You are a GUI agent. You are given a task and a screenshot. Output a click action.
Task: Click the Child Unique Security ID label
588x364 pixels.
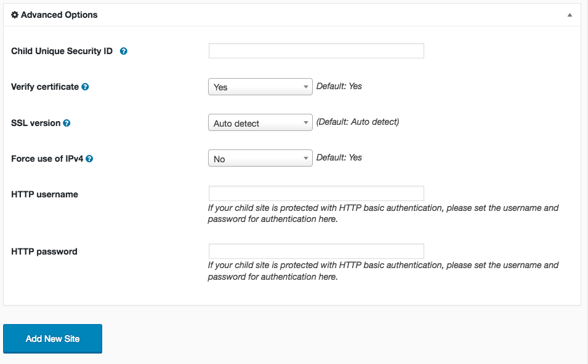[62, 51]
